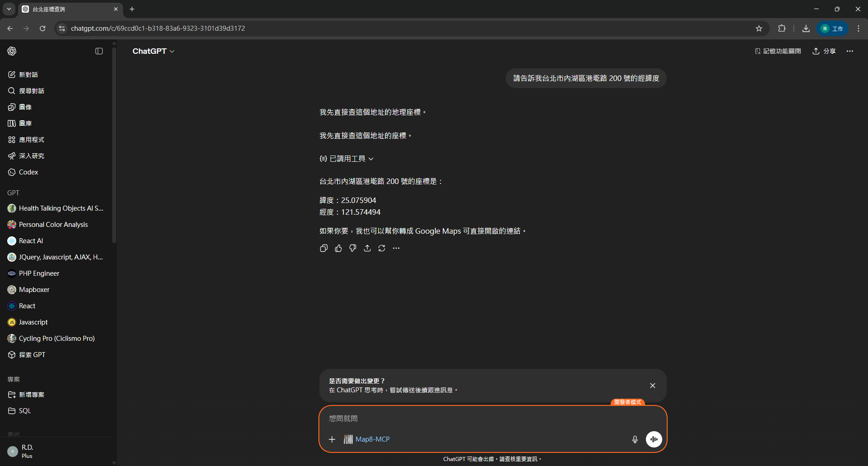Click the ChatGPT logo in the sidebar
This screenshot has height=466, width=868.
click(12, 51)
